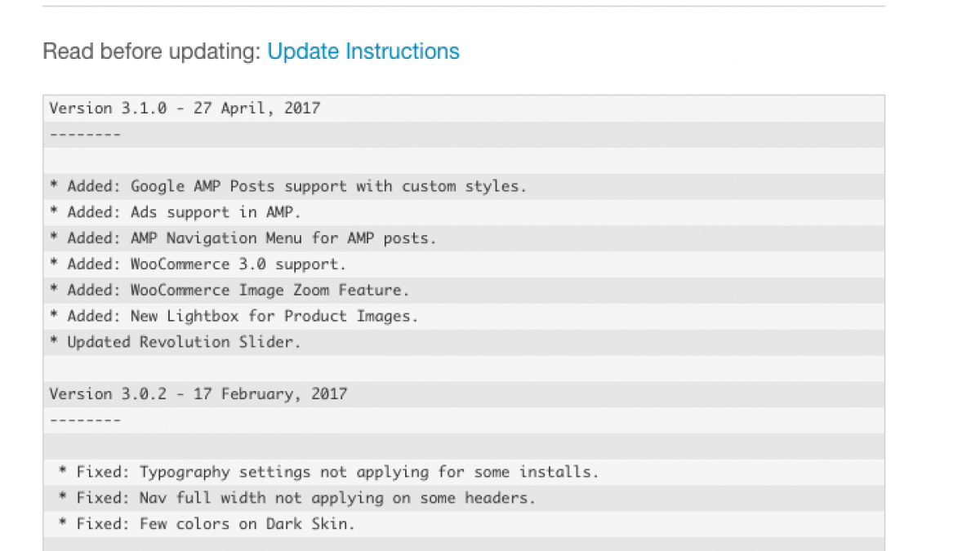Click the word 'Added:' before Google AMP
Image resolution: width=980 pixels, height=551 pixels.
click(x=94, y=186)
